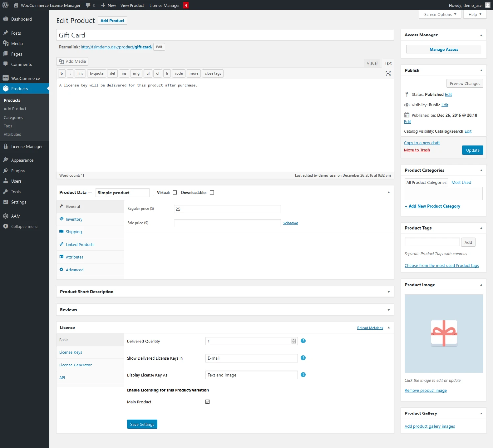
Task: Collapse the Publish metabox
Action: 481,70
